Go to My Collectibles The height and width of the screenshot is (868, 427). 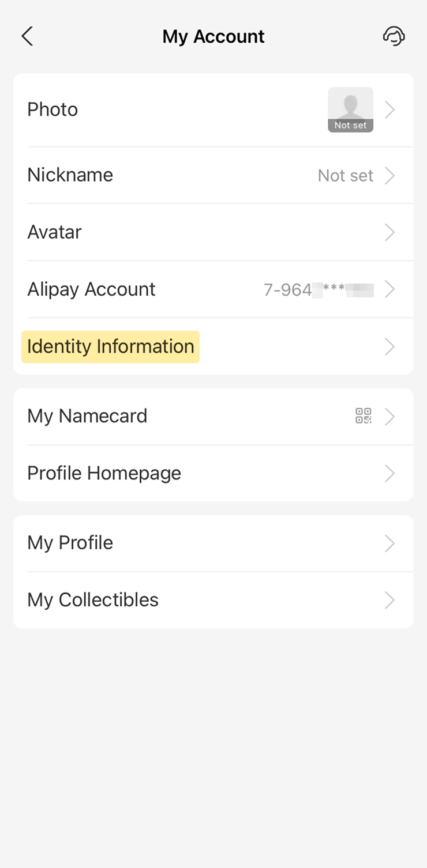(93, 600)
